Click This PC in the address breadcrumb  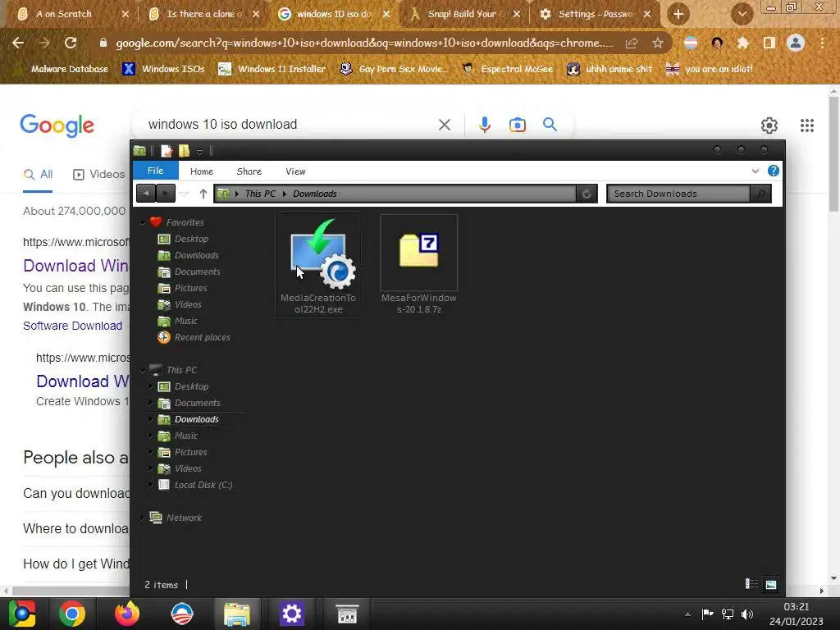(x=260, y=194)
